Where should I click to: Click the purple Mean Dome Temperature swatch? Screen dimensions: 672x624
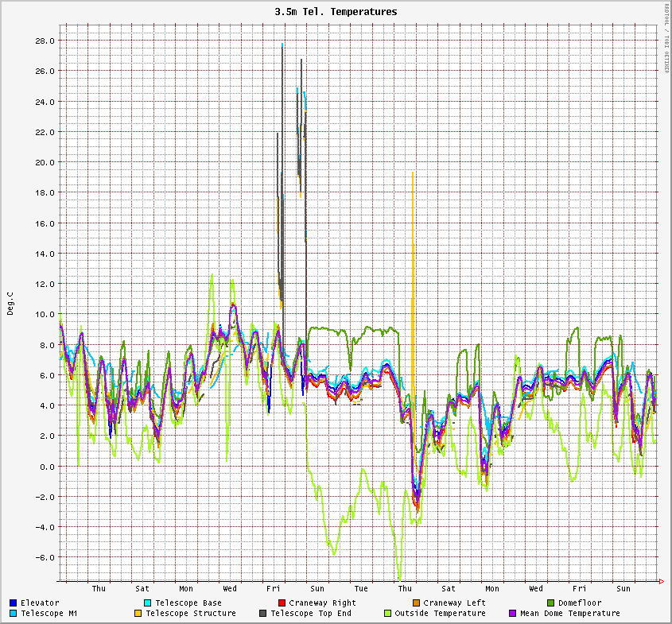pyautogui.click(x=513, y=614)
